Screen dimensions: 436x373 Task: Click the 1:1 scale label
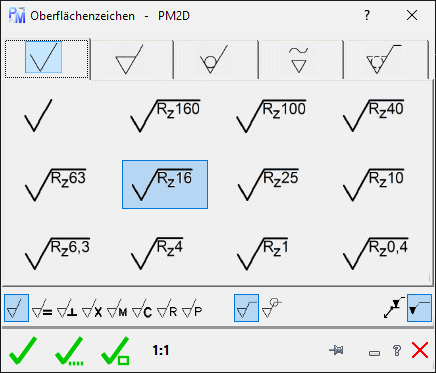pyautogui.click(x=161, y=350)
